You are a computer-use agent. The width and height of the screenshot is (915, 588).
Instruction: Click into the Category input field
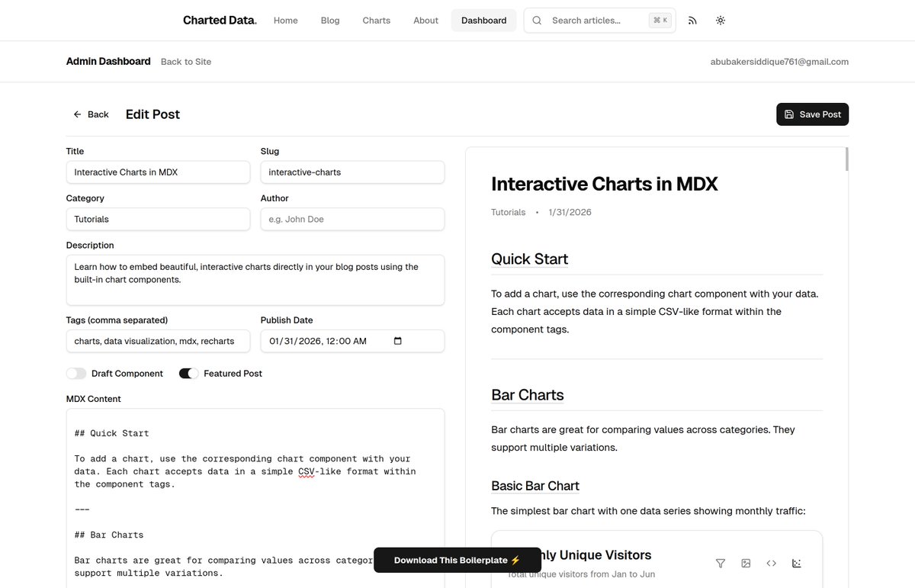[x=158, y=220]
